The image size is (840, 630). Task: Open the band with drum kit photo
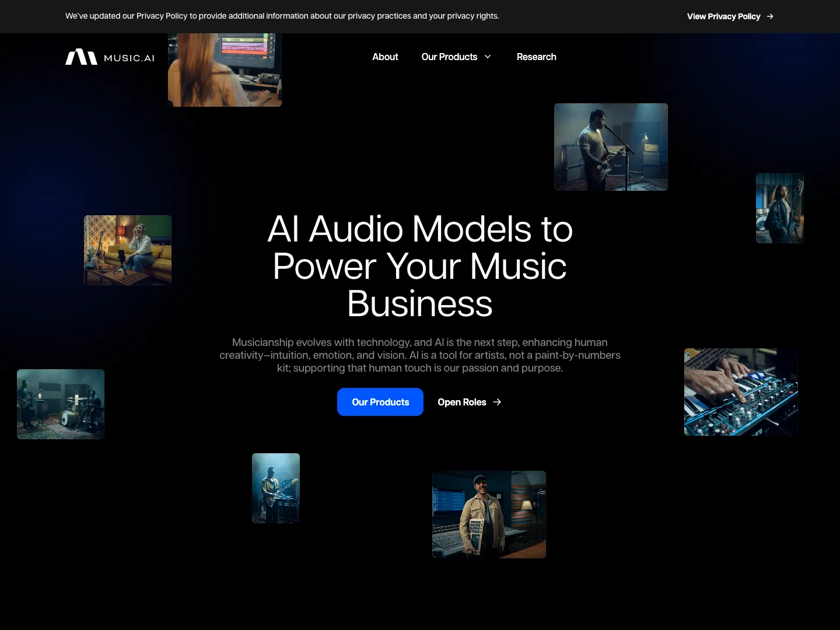click(61, 404)
